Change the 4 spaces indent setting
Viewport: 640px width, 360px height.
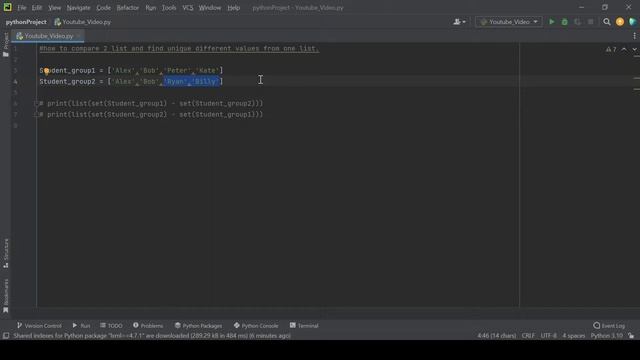[x=573, y=336]
